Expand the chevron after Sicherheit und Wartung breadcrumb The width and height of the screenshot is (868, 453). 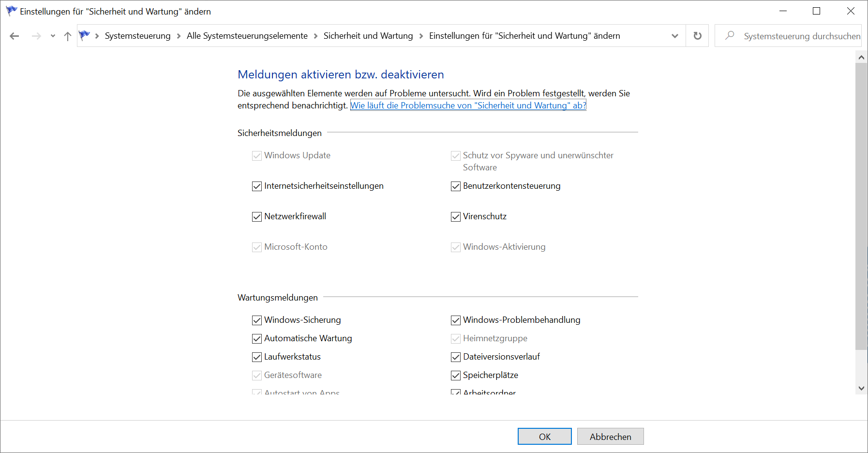421,36
